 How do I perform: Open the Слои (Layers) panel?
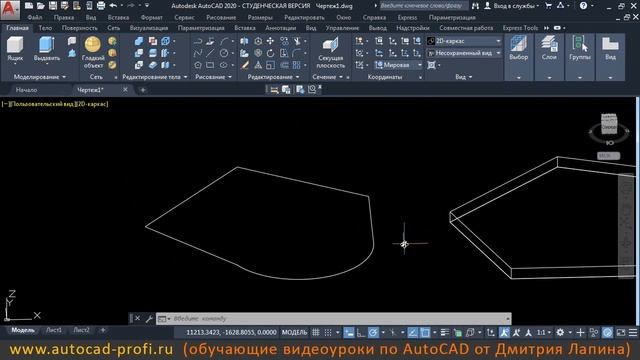pos(549,57)
